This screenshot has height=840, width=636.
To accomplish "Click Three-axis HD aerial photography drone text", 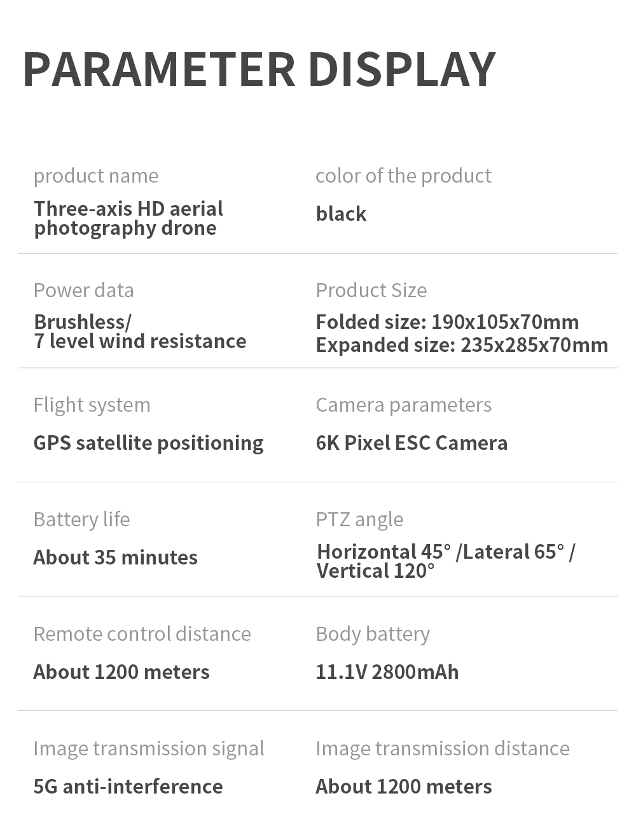I will 128,218.
